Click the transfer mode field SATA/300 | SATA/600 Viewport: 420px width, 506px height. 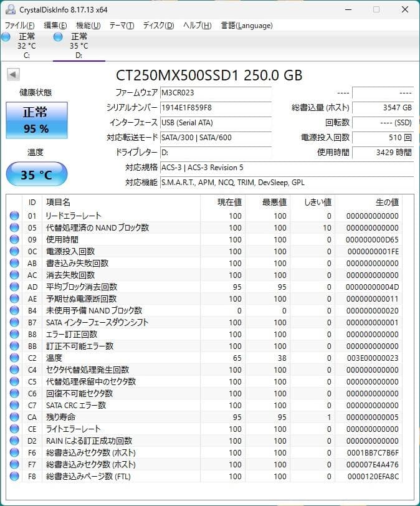216,138
